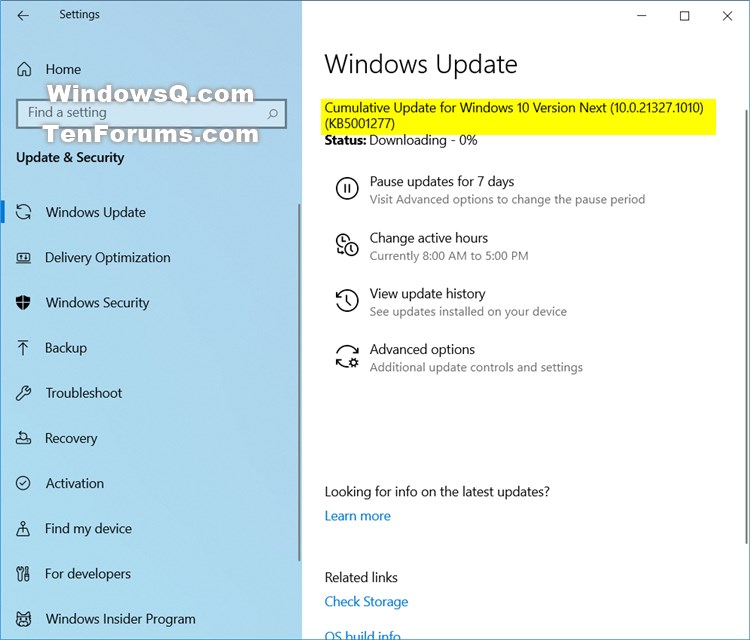Click Change active hours
The height and width of the screenshot is (640, 750).
coord(429,238)
